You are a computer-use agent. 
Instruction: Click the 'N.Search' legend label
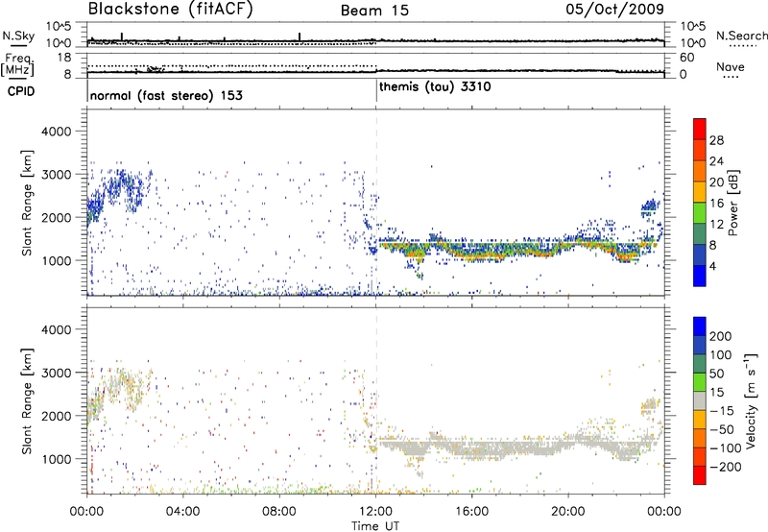click(741, 36)
